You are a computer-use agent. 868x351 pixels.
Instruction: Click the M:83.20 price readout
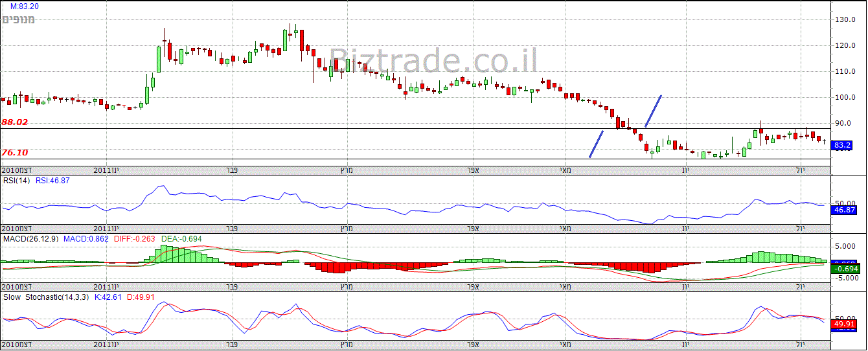pyautogui.click(x=24, y=6)
